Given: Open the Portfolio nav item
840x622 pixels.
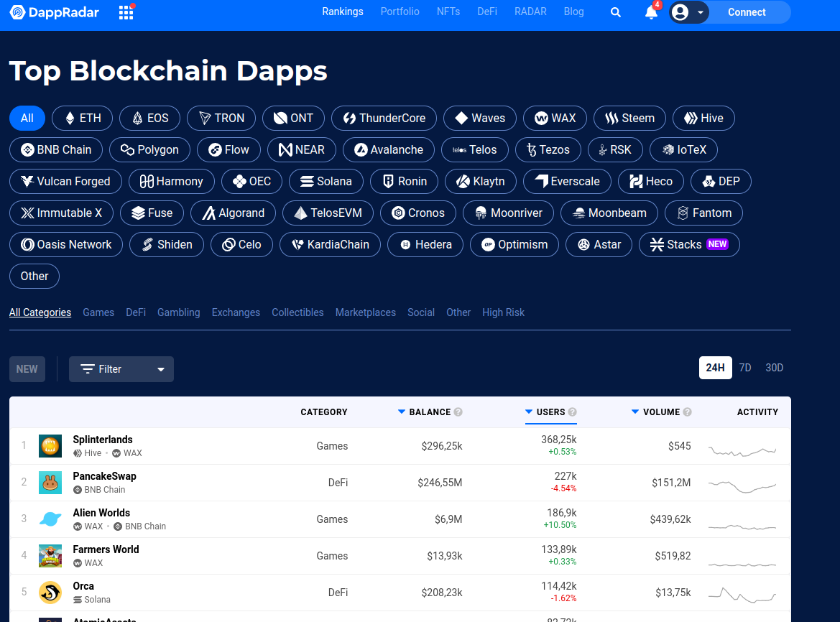Looking at the screenshot, I should click(x=400, y=11).
